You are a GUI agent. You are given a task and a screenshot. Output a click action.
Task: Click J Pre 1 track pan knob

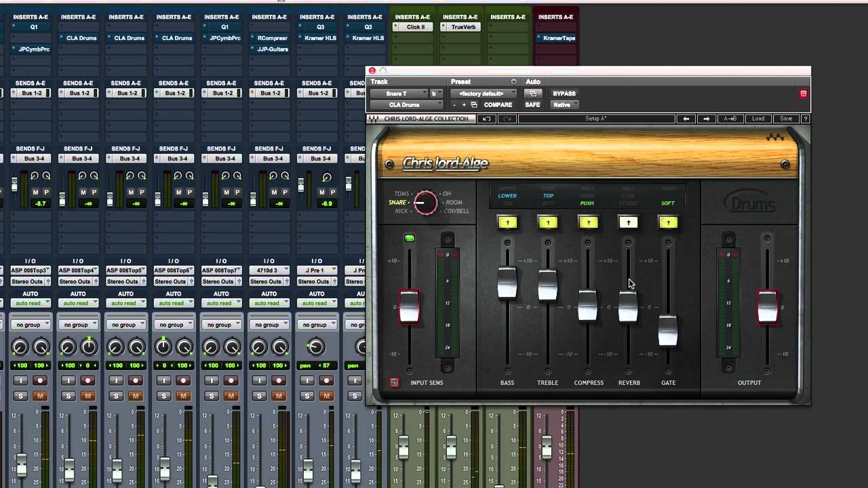[x=315, y=347]
